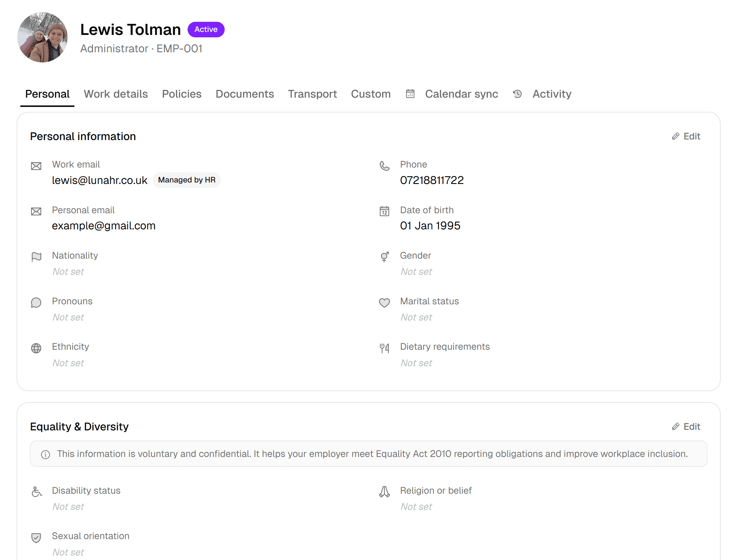
Task: Click the envelope icon next to Work email
Action: tap(36, 166)
